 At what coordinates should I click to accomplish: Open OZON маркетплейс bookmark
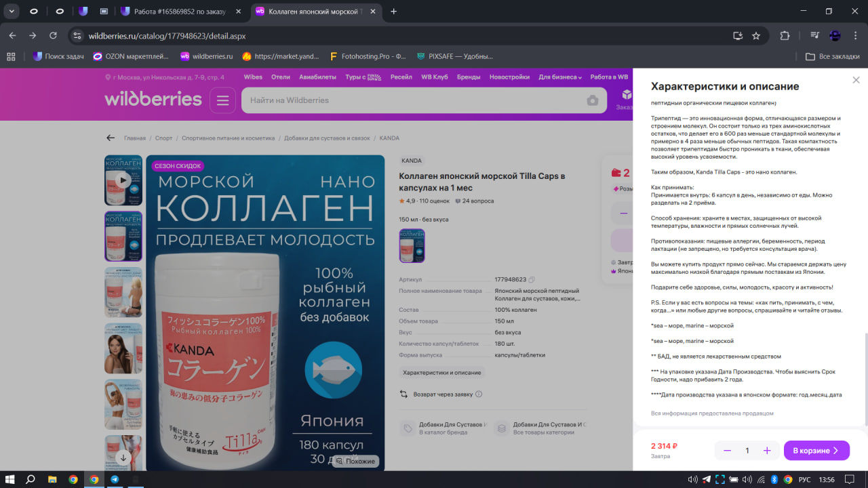pos(132,56)
